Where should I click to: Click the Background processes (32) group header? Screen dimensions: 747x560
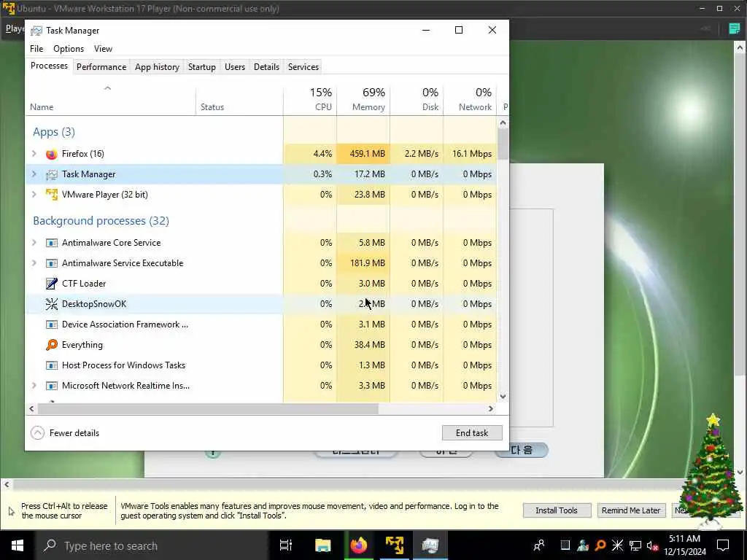click(x=101, y=221)
